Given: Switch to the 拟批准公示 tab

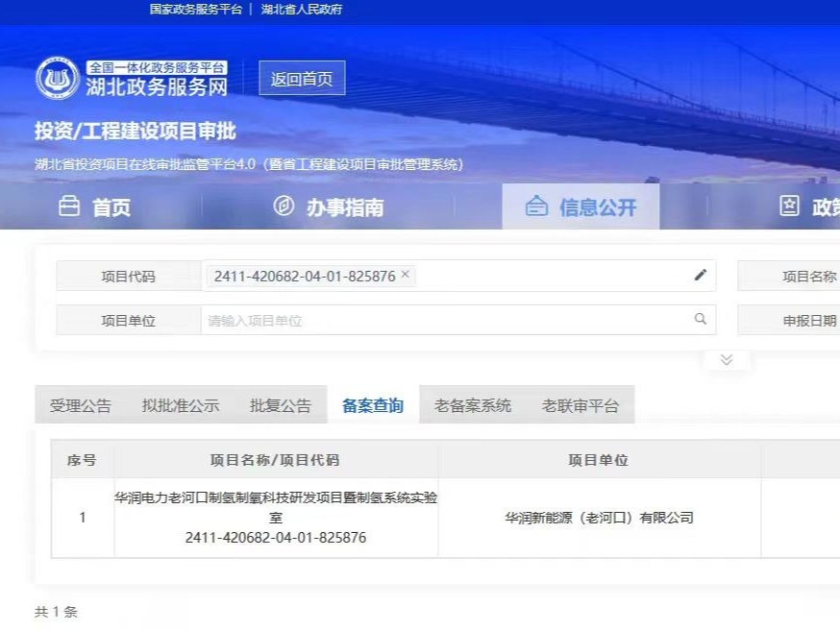Looking at the screenshot, I should 181,405.
